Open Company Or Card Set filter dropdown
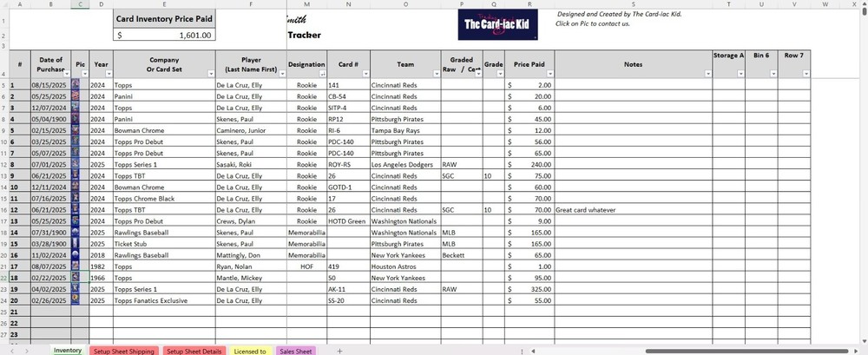The image size is (868, 355). coord(211,74)
